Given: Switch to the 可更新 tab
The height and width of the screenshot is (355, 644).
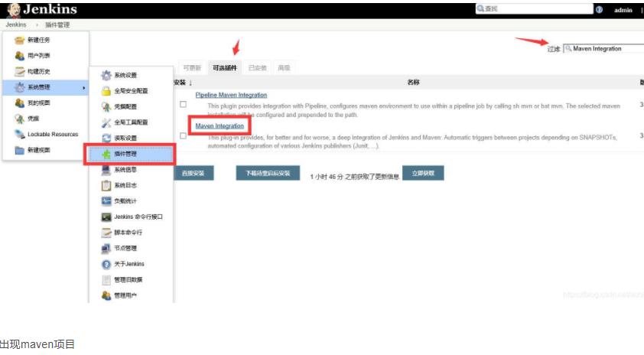Looking at the screenshot, I should [192, 68].
